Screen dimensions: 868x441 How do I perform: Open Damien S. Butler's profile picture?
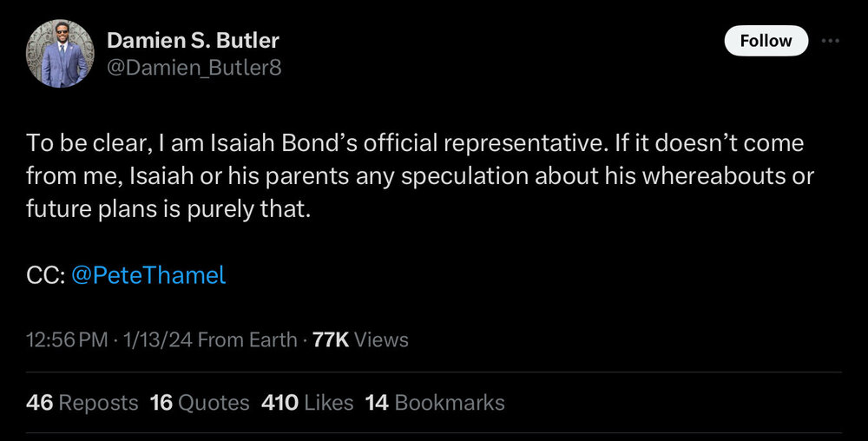point(60,53)
